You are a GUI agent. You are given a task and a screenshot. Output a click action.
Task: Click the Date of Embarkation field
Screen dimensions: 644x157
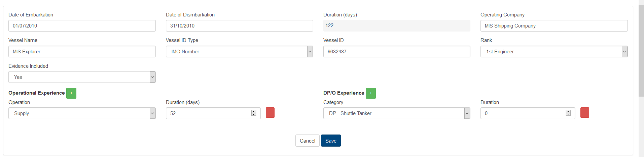82,26
